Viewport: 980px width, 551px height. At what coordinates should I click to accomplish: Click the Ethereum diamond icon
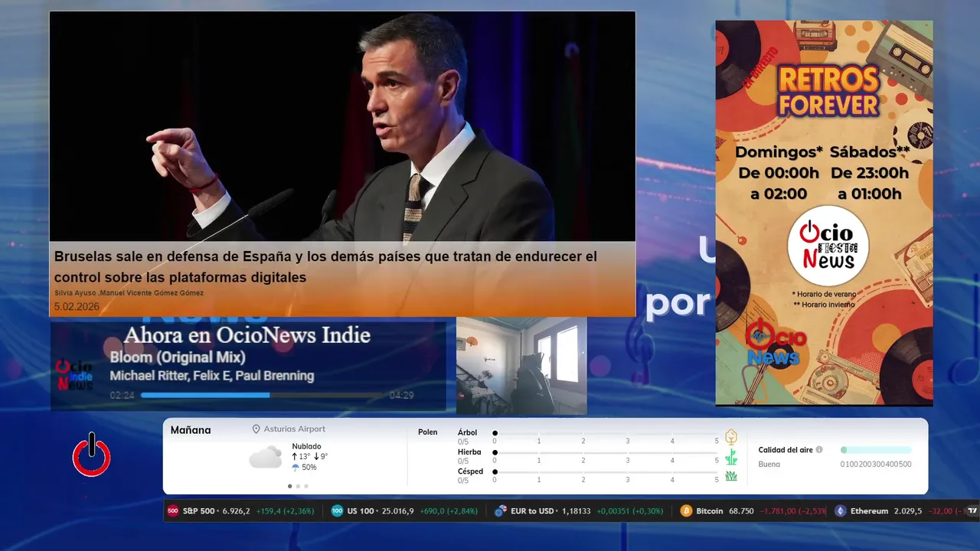coord(841,510)
